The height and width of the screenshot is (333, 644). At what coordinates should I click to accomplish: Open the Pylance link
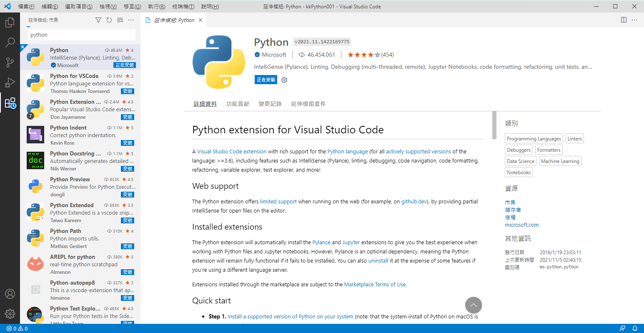321,243
